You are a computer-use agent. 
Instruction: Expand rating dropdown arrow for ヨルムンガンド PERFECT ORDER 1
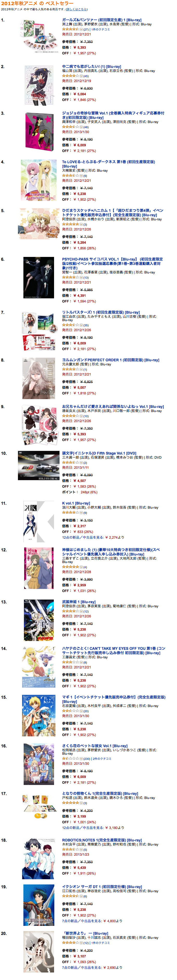(x=81, y=369)
